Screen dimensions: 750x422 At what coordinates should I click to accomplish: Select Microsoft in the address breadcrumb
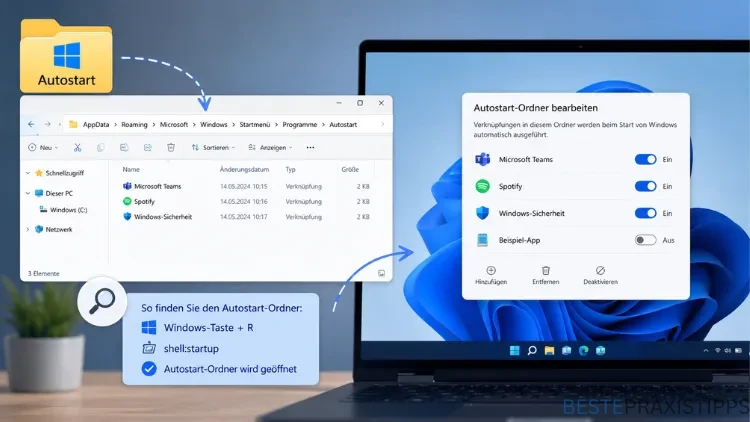(x=174, y=124)
